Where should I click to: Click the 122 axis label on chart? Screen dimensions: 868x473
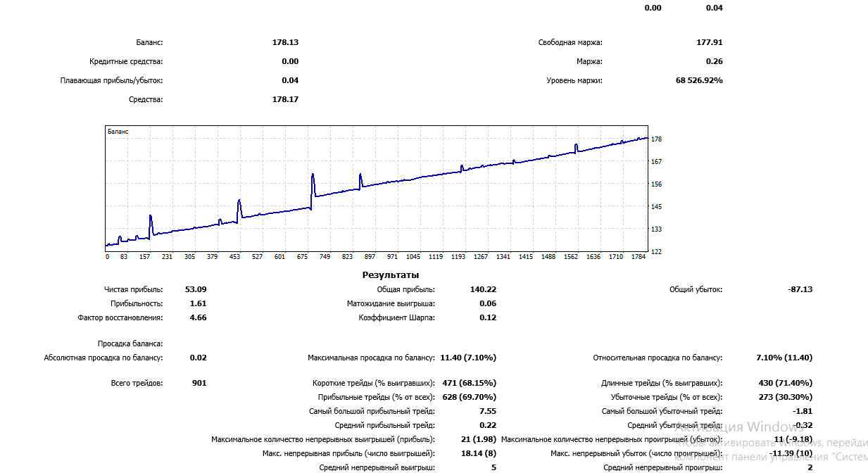pos(657,251)
